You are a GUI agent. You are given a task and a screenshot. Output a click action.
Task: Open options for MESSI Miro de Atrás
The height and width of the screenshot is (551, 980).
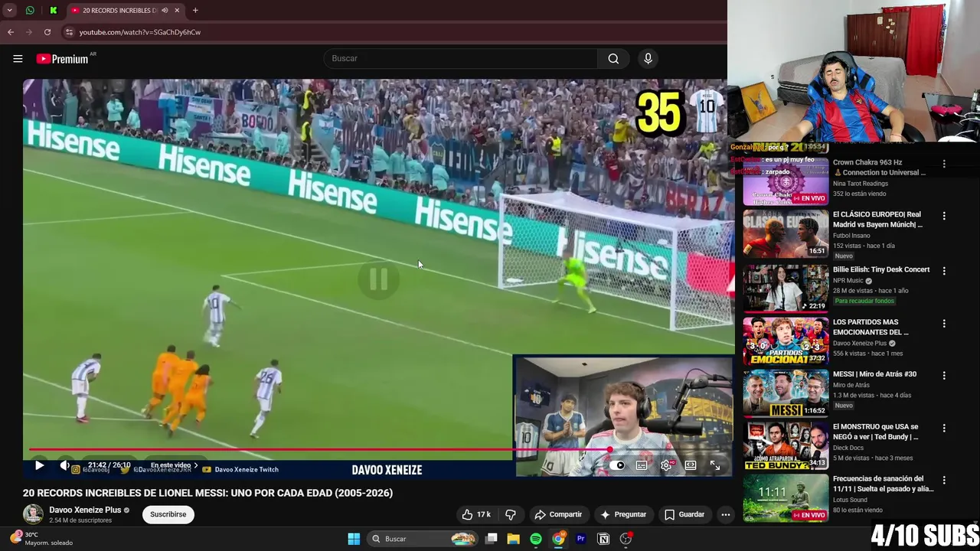pyautogui.click(x=944, y=376)
